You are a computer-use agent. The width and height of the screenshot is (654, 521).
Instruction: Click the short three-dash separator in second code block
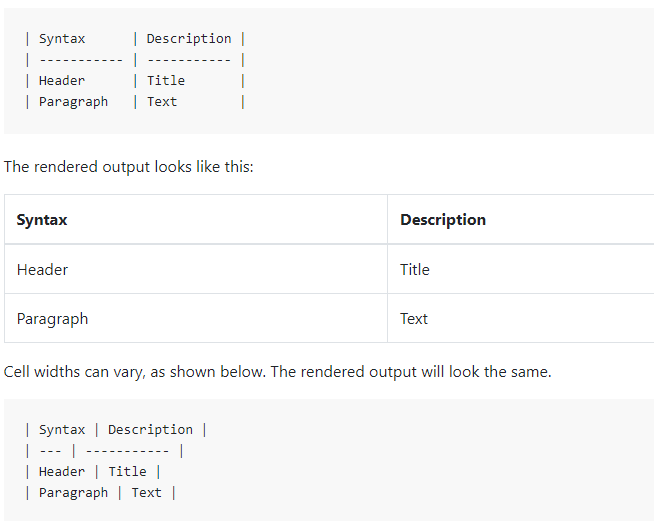[50, 451]
